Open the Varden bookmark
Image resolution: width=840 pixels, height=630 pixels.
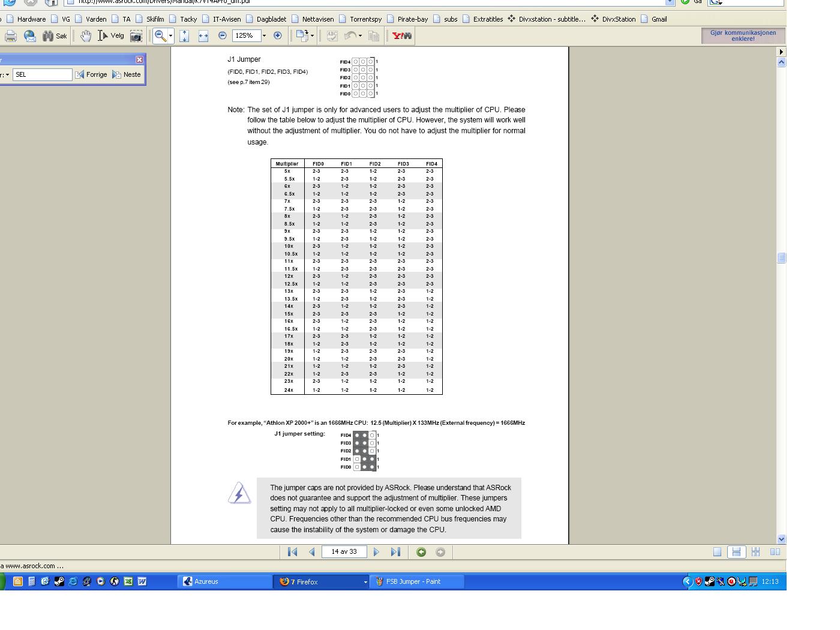point(91,19)
